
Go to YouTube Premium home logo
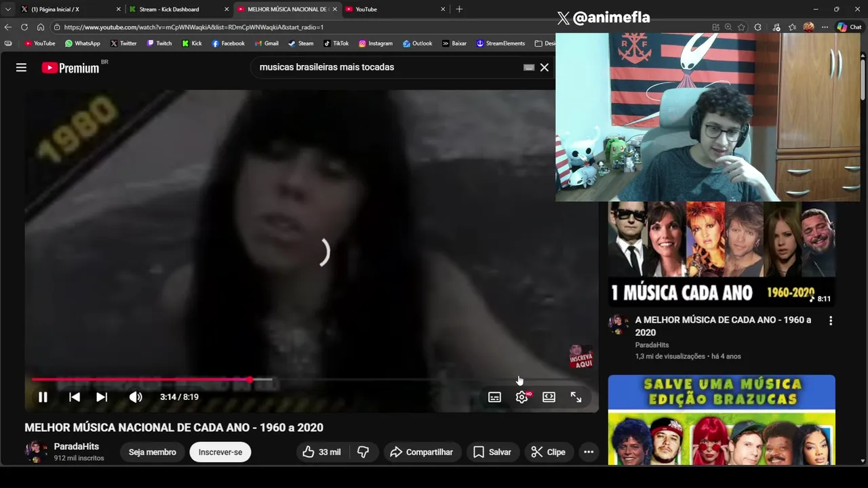tap(71, 67)
